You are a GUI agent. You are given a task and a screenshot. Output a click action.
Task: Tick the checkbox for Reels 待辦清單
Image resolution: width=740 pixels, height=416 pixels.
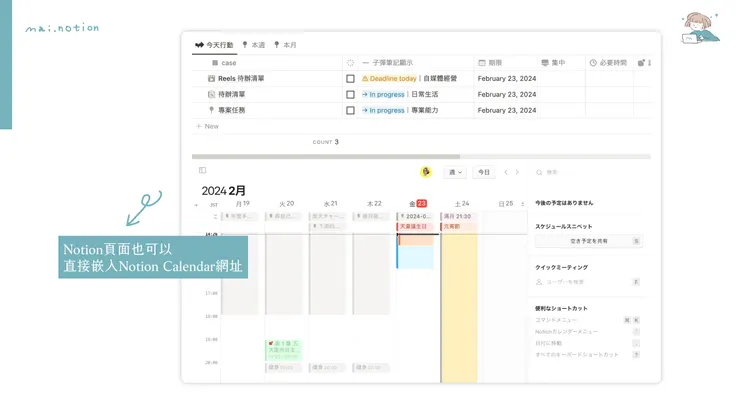350,79
